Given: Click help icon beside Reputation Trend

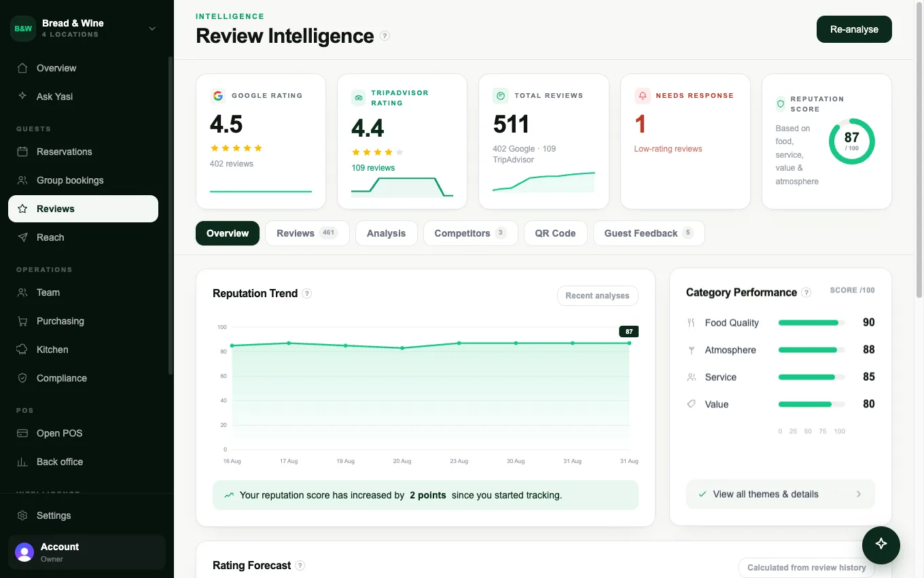Looking at the screenshot, I should point(307,294).
